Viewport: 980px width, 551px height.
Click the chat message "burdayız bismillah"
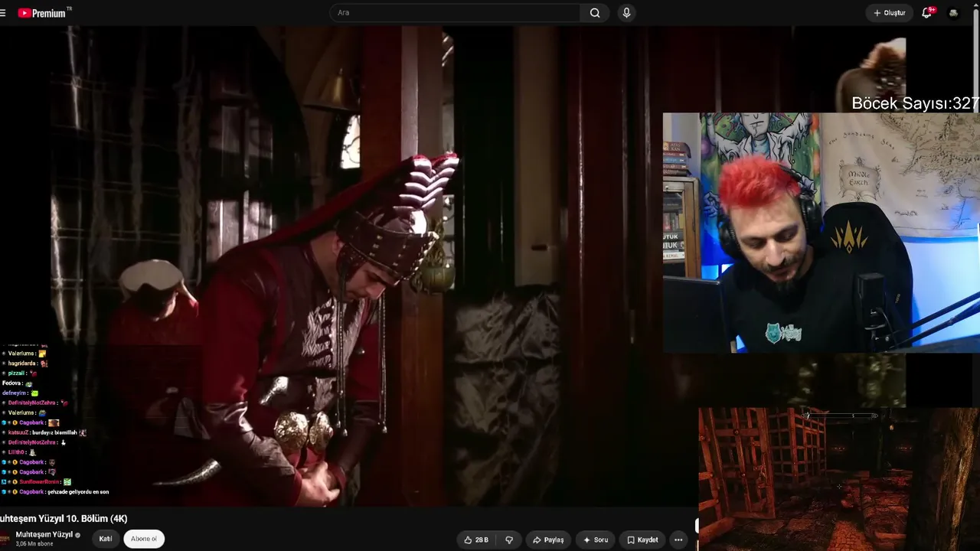pos(54,433)
